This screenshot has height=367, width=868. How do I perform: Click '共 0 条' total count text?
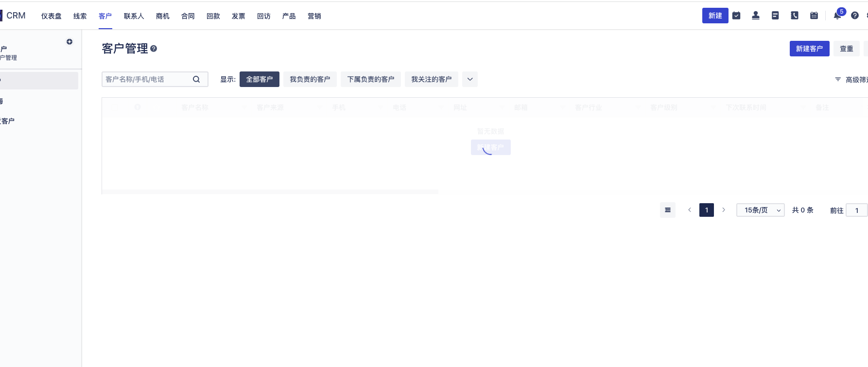pos(803,210)
